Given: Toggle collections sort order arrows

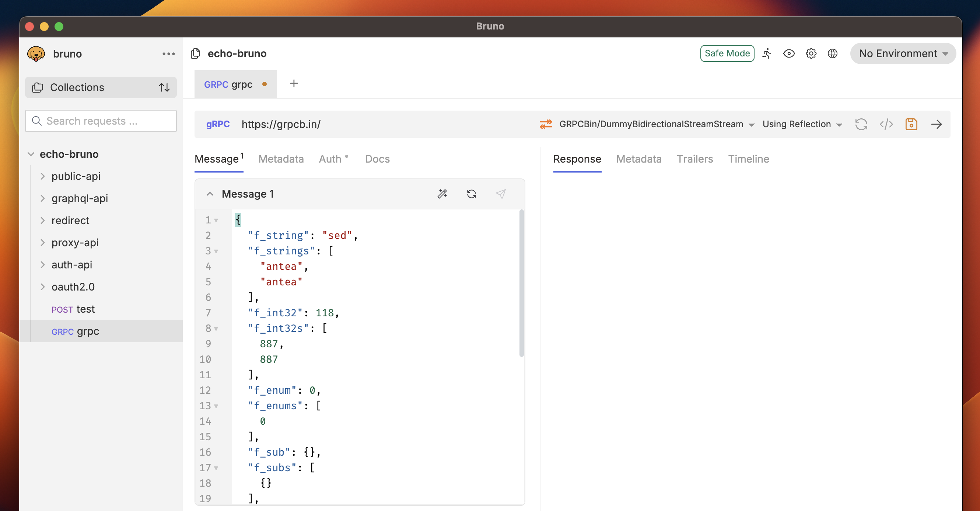Looking at the screenshot, I should click(164, 87).
